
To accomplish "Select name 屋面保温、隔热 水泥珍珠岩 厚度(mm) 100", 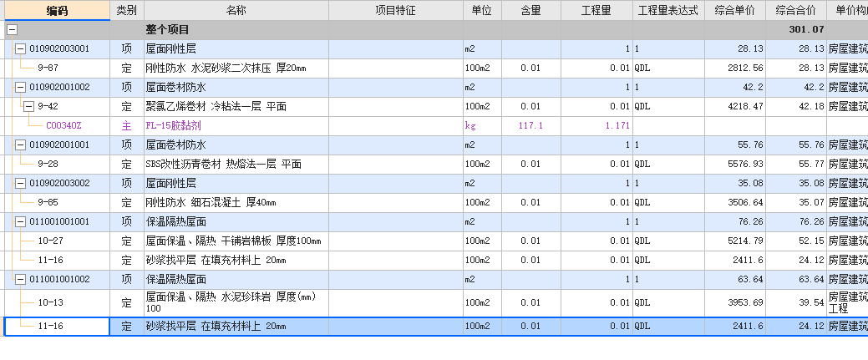I will pos(236,302).
